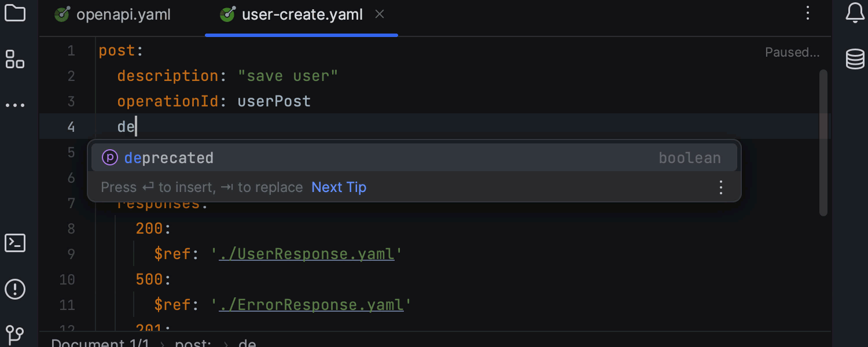The height and width of the screenshot is (347, 868).
Task: Open the Project tool window
Action: (14, 13)
